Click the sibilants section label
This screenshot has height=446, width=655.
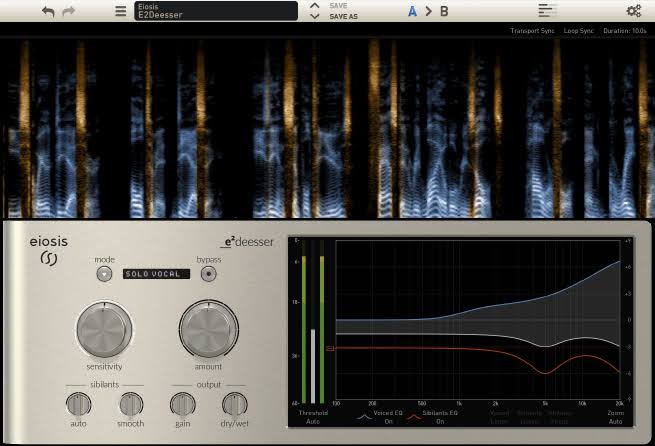[x=105, y=385]
